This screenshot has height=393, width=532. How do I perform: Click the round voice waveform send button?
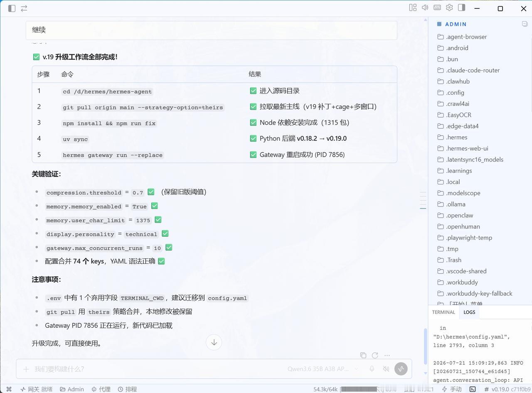(401, 369)
